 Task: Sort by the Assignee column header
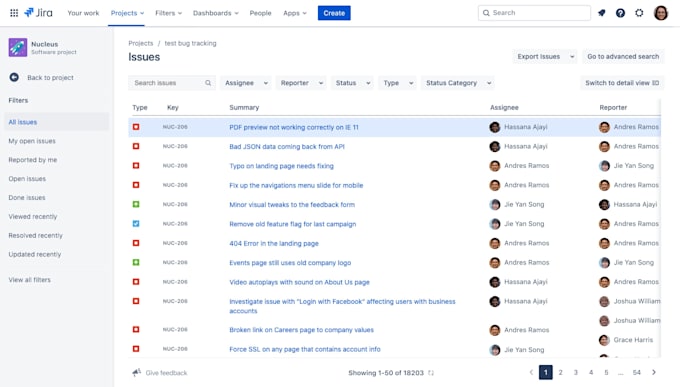click(504, 108)
